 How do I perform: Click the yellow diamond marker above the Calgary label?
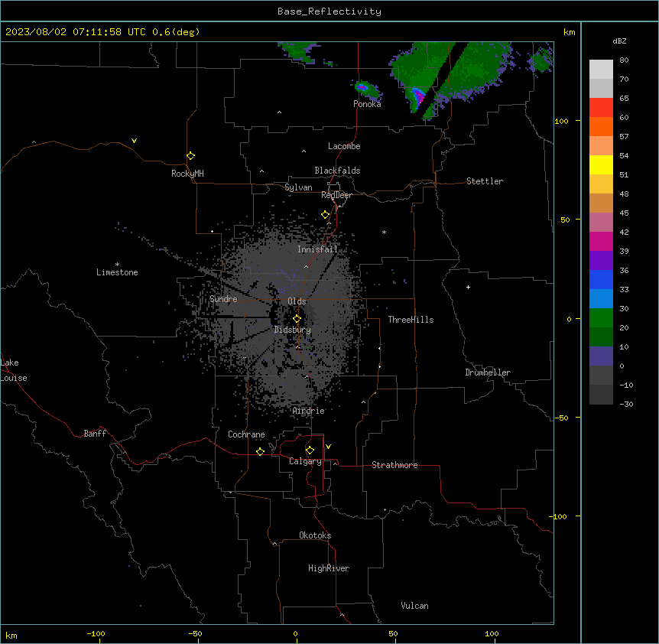pyautogui.click(x=310, y=450)
